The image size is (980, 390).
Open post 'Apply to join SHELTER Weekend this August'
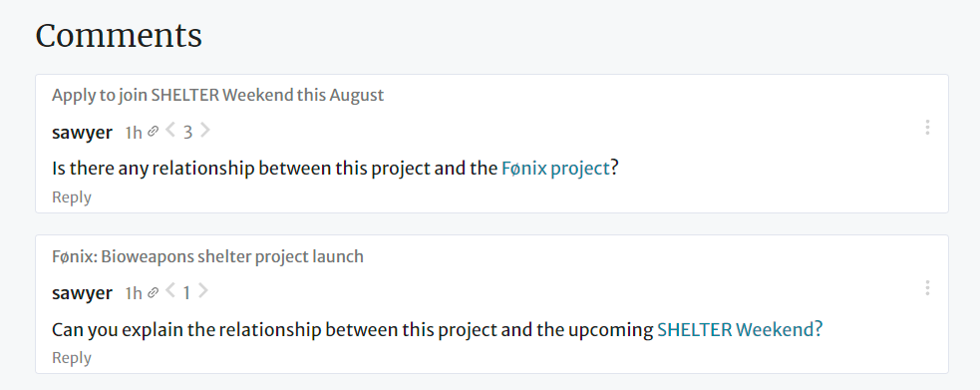pyautogui.click(x=217, y=96)
